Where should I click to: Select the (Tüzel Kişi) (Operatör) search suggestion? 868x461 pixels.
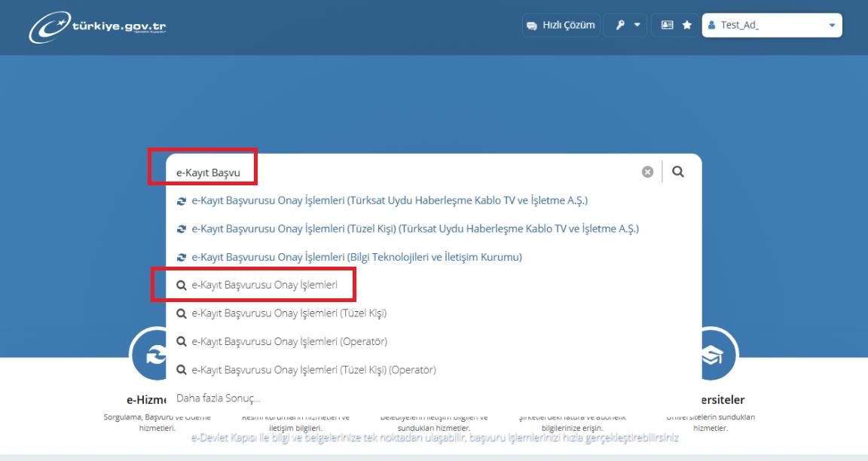(x=306, y=370)
